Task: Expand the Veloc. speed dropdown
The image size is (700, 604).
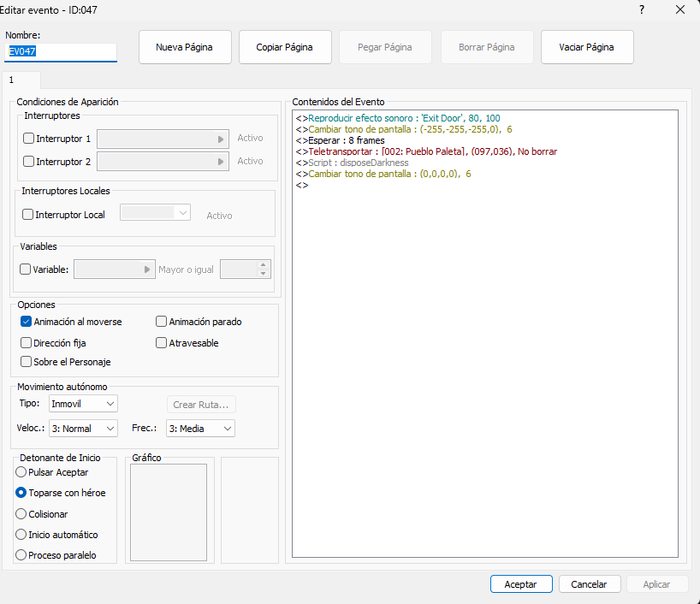Action: [x=83, y=429]
